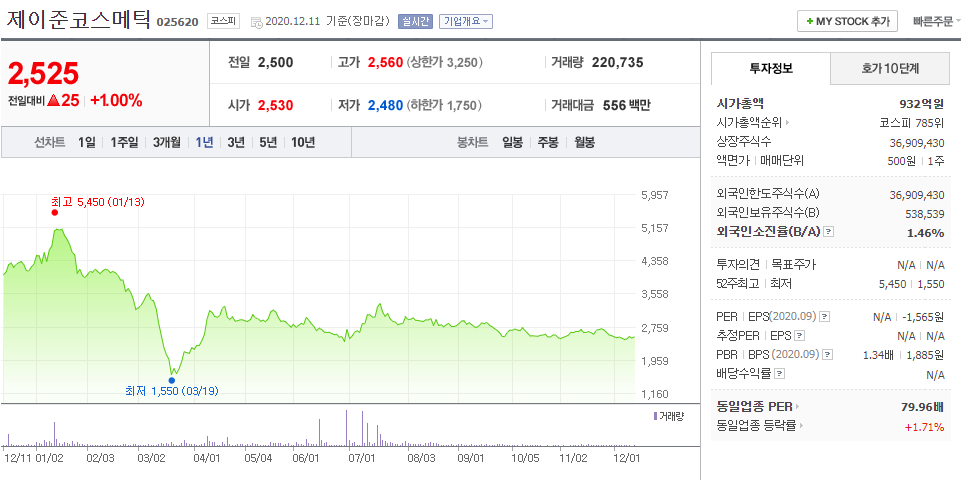Viewport: 968px width, 480px height.
Task: Click the arrow next to 동일업종 등락률
Action: point(801,426)
